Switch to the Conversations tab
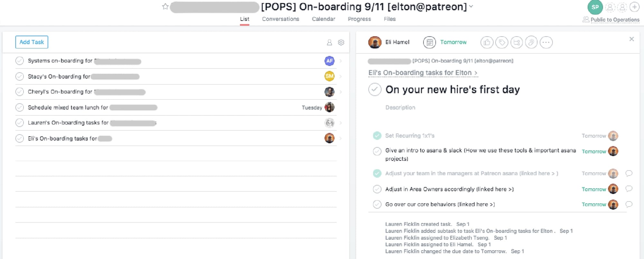Screen dimensions: 644x259 pyautogui.click(x=280, y=19)
